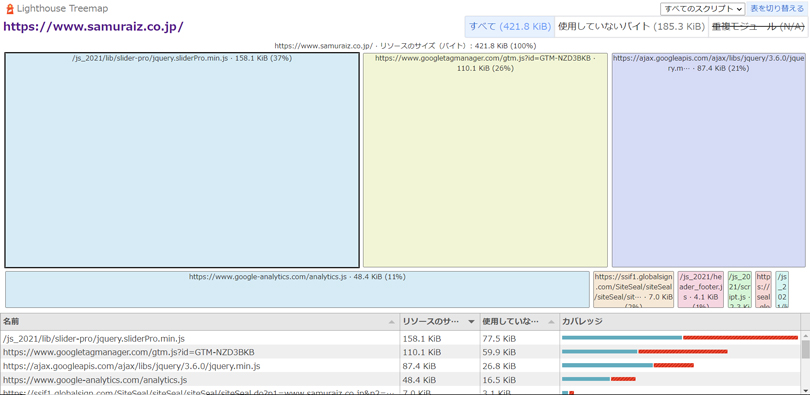Select the すべて (421.8 KiB) view mode

coord(509,27)
